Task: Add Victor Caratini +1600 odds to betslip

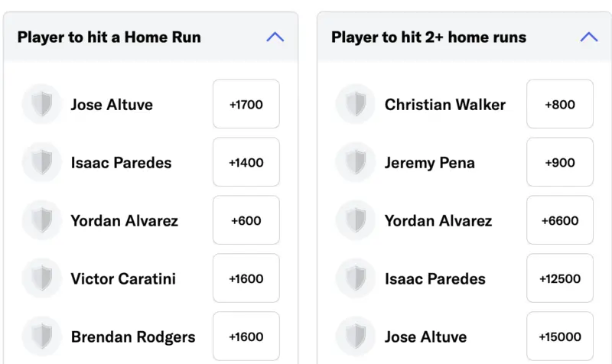Action: tap(246, 278)
